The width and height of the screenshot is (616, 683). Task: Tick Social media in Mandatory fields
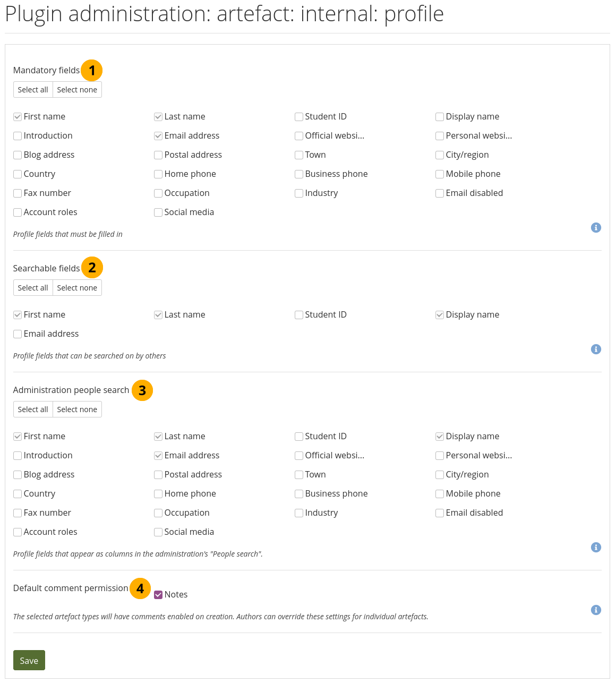158,212
